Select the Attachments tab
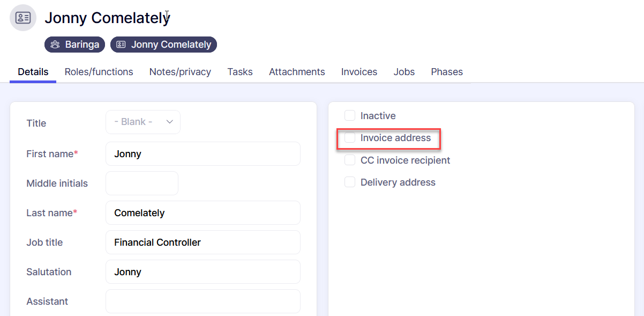644x316 pixels. click(x=297, y=72)
